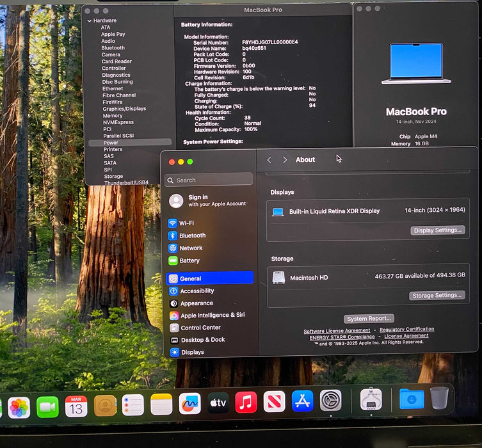Click Display Settings button
Image resolution: width=482 pixels, height=448 pixels.
point(438,230)
